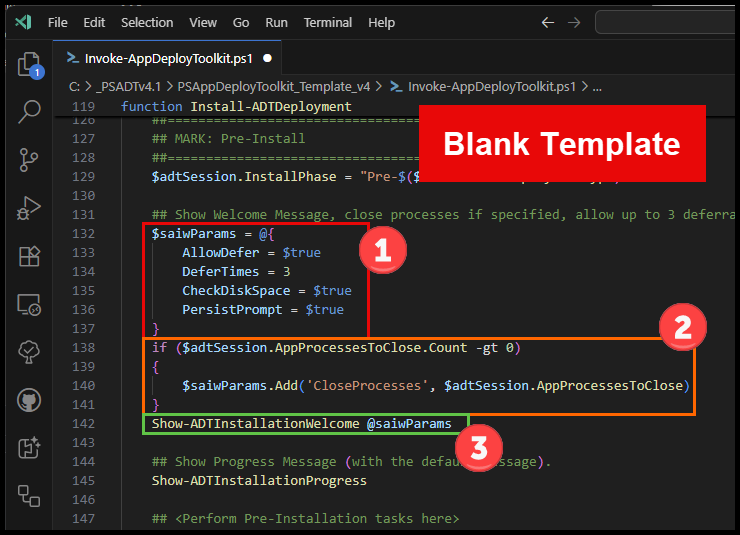740x535 pixels.
Task: Click the Go Back arrow in title bar
Action: pos(547,22)
